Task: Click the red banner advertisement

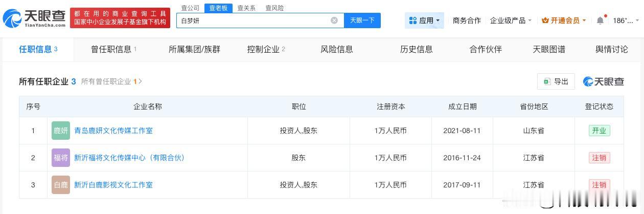Action: (x=120, y=18)
